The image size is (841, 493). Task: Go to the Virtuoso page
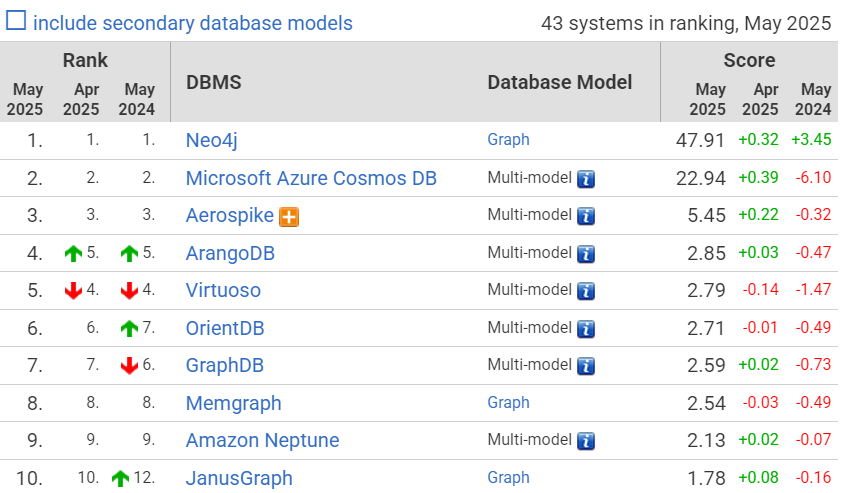tap(223, 291)
